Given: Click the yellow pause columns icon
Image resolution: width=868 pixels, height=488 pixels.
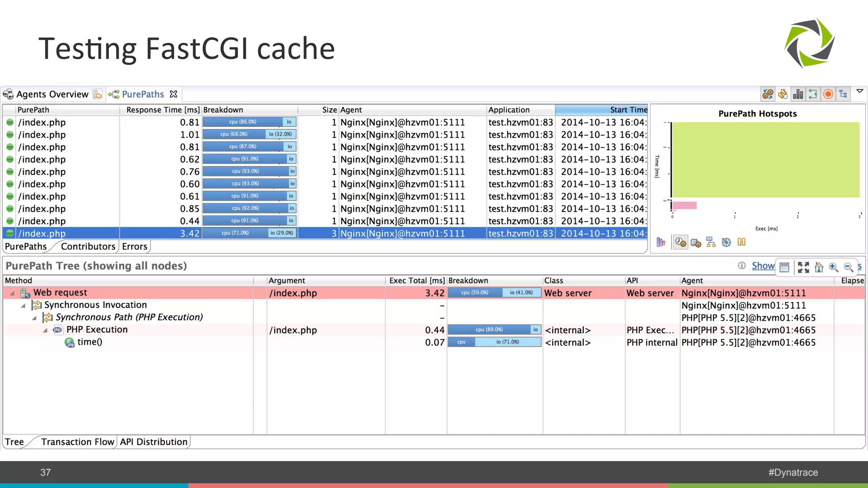Looking at the screenshot, I should coord(741,242).
